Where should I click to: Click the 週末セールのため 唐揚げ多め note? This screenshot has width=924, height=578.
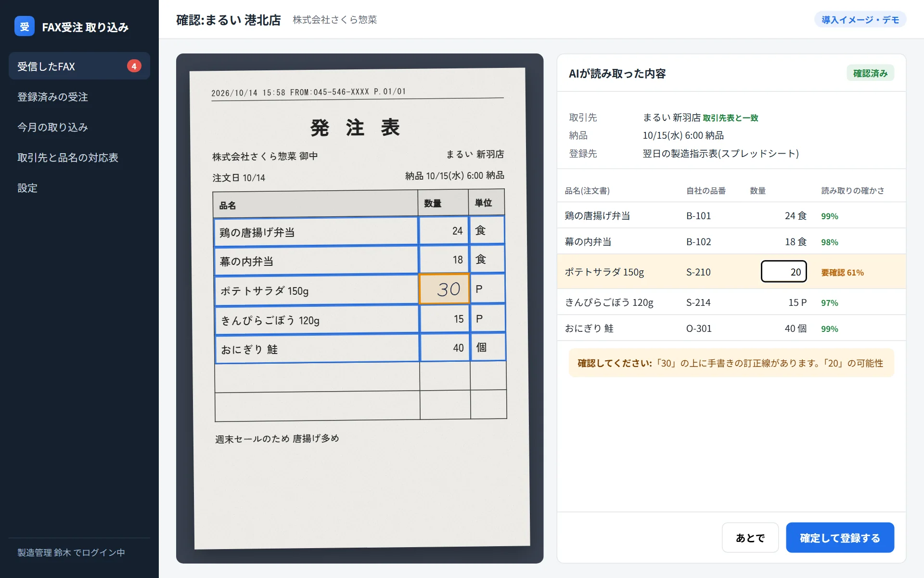click(277, 438)
